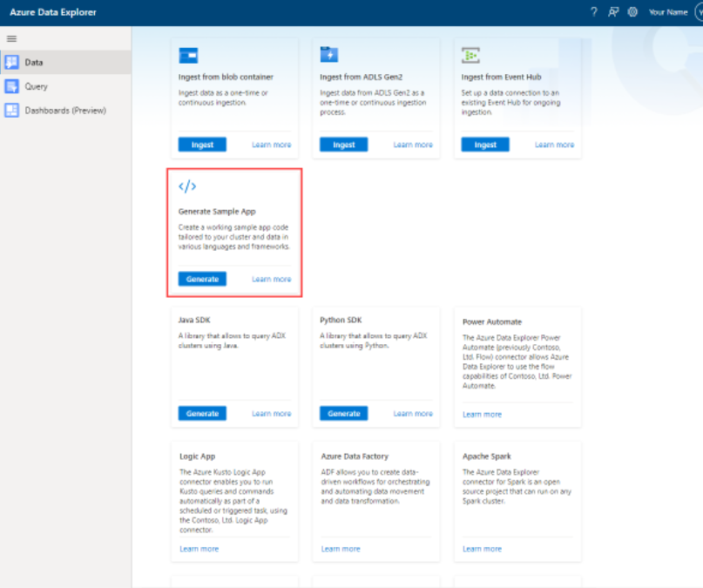Open Learn more for Generate Sample App

tap(271, 279)
